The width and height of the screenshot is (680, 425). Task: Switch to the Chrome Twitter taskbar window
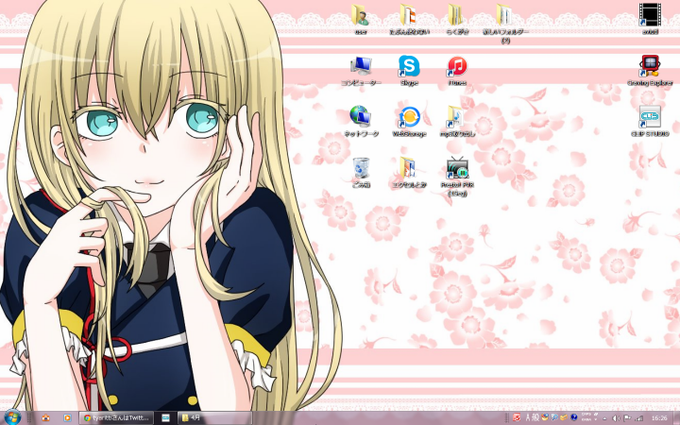pos(116,418)
